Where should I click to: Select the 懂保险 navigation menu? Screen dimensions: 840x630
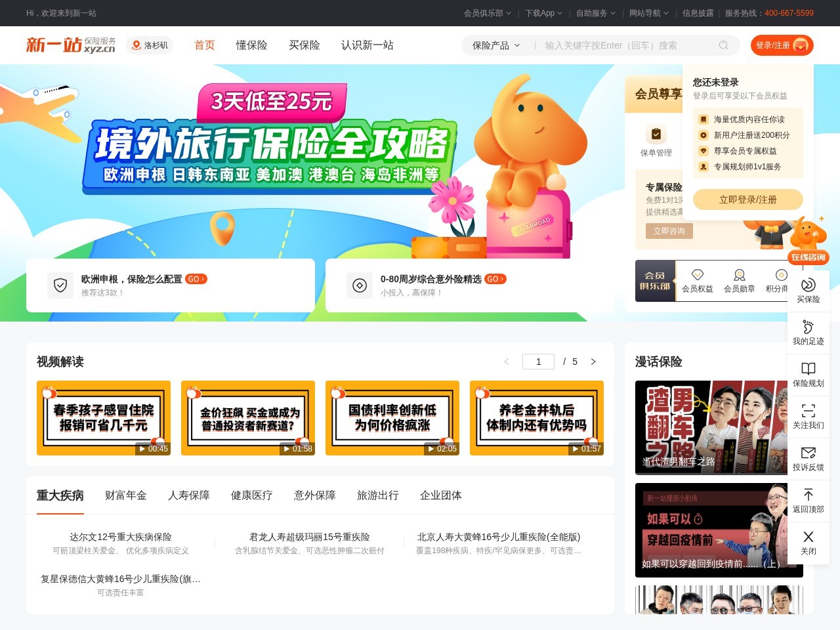tap(252, 45)
